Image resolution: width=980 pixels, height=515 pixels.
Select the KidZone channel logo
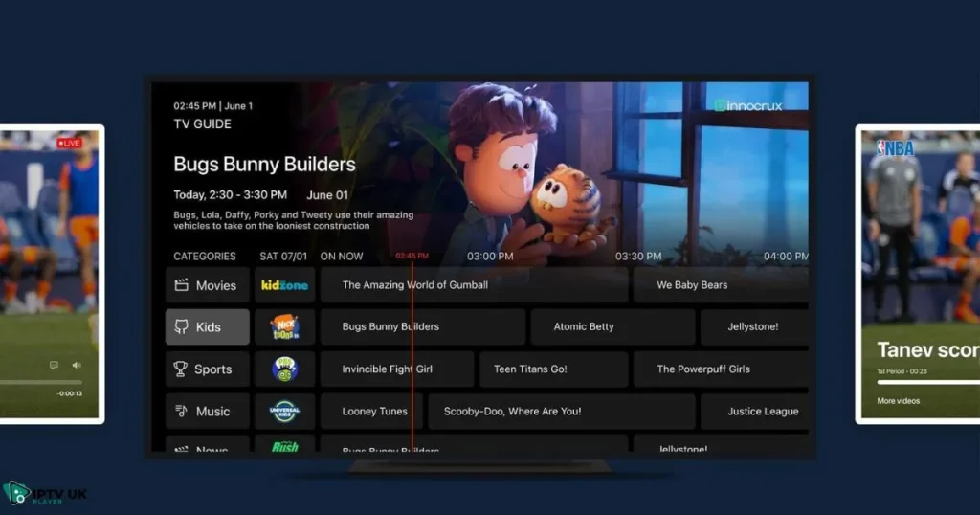(284, 285)
